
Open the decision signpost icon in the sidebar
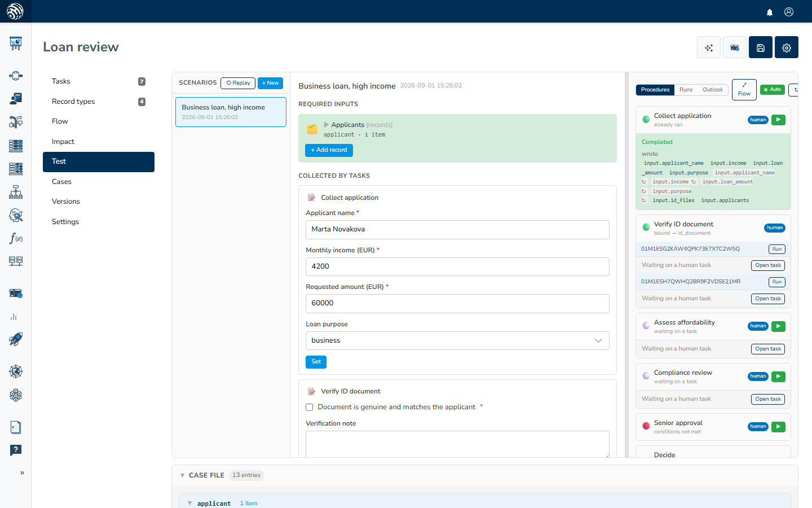pos(16,122)
